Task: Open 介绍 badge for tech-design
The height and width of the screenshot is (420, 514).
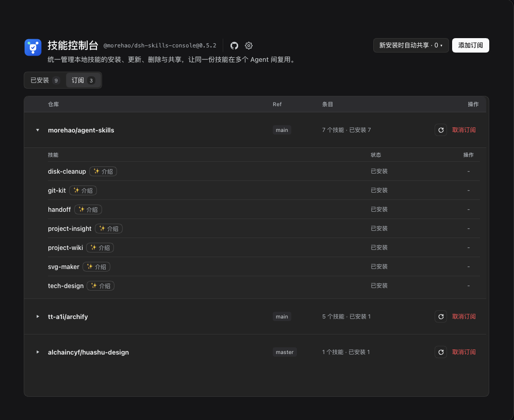Action: (101, 285)
